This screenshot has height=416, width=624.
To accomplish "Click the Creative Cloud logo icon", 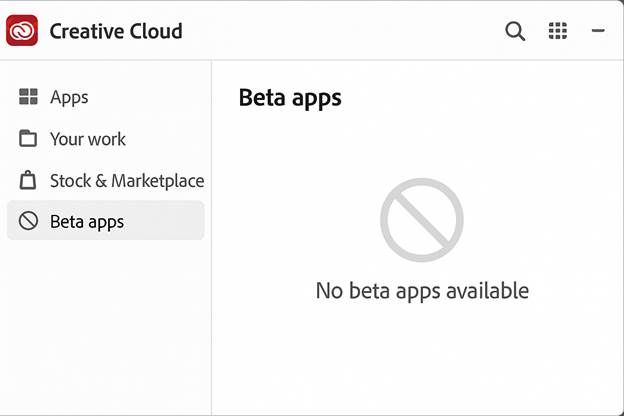I will [22, 30].
